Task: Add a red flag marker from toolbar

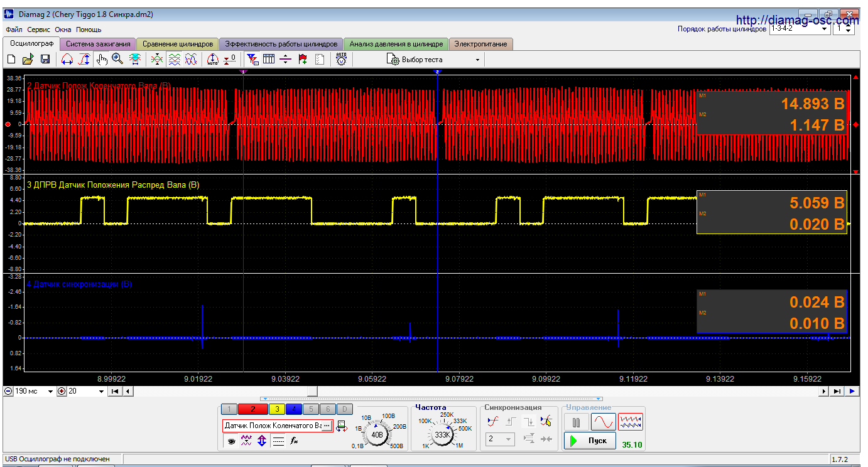Action: click(302, 59)
